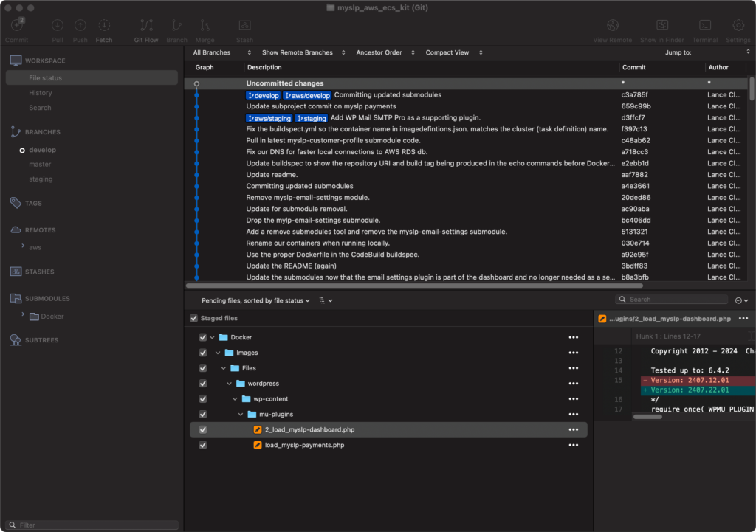Screen dimensions: 756x532
Task: Click the Show in Finder icon
Action: pos(662,26)
